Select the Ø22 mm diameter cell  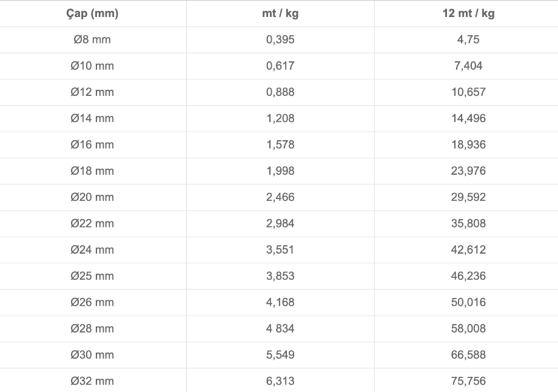[x=92, y=223]
